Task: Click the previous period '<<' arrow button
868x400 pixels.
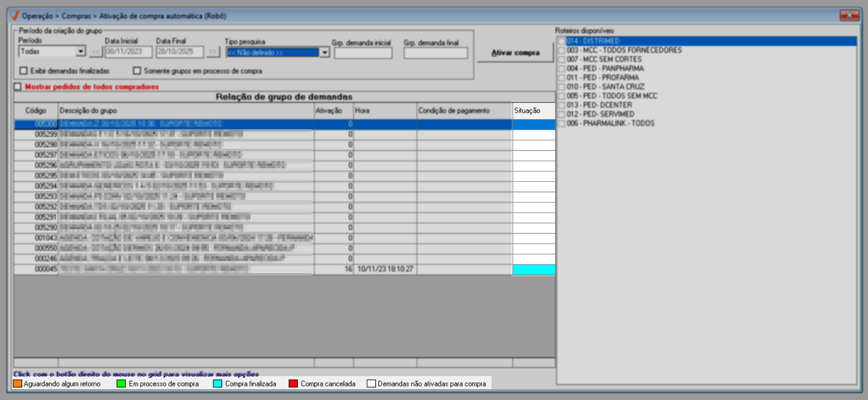Action: (96, 51)
